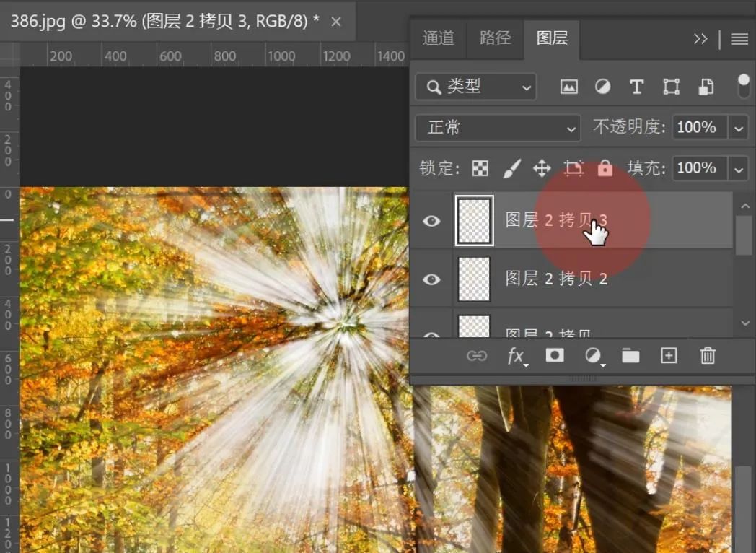Click the 不透明度 100% value field
The height and width of the screenshot is (553, 756).
click(x=700, y=128)
